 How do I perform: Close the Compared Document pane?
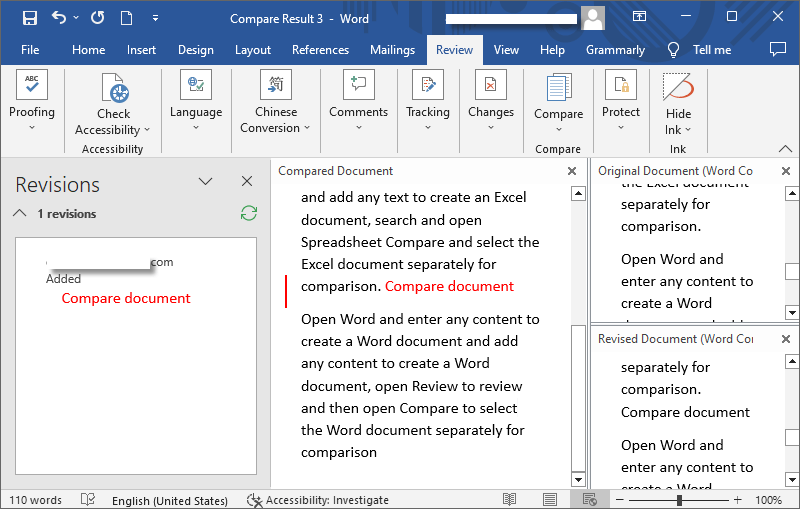pyautogui.click(x=572, y=171)
